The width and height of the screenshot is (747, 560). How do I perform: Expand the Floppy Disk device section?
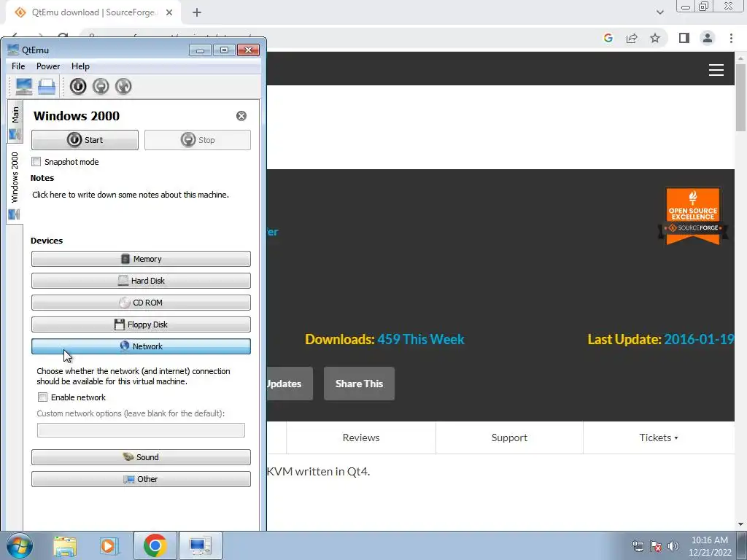click(x=141, y=324)
